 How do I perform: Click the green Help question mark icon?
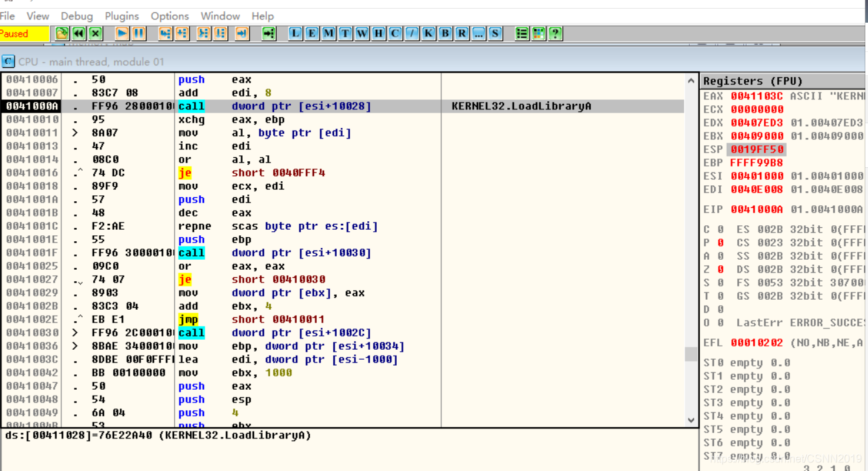coord(555,33)
